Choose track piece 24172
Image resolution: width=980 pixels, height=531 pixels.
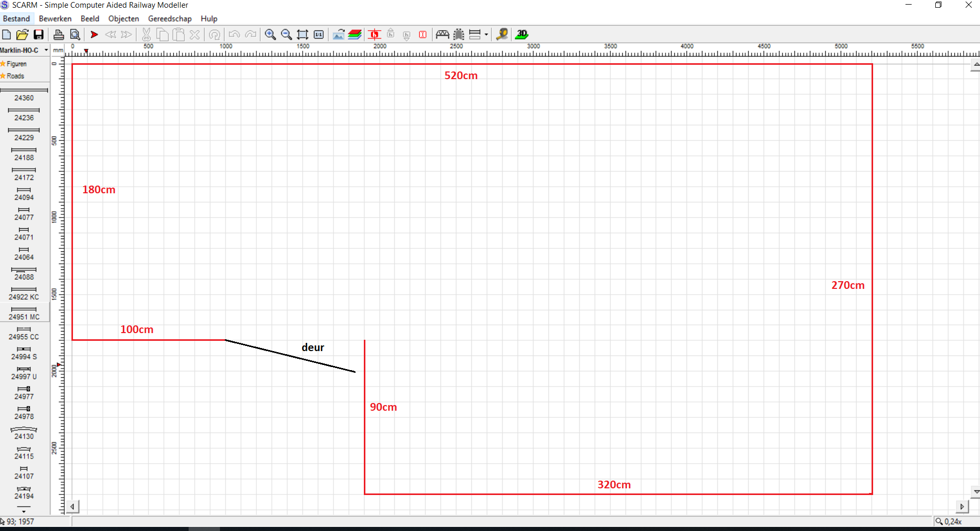[24, 174]
